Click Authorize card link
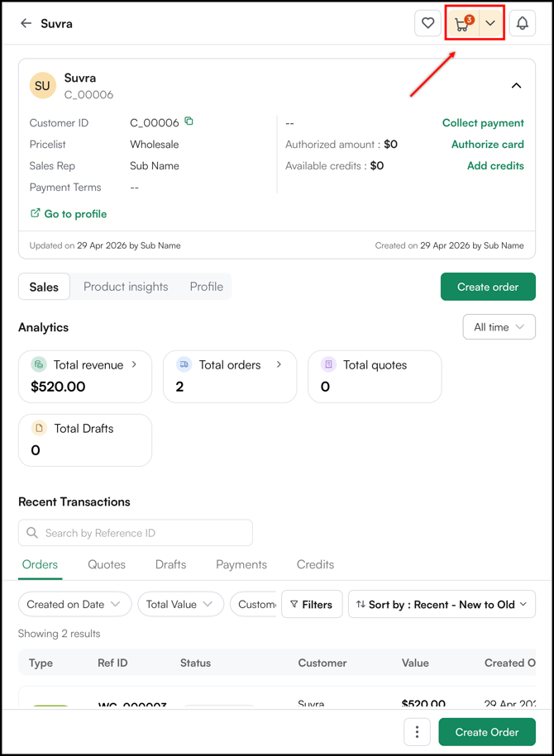The image size is (554, 756). 487,144
